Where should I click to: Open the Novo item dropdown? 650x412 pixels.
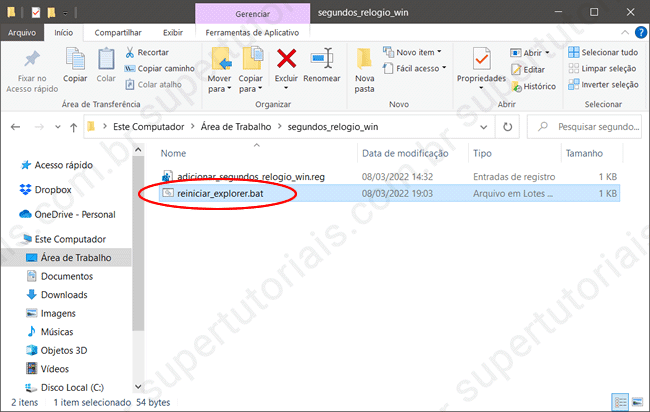[418, 52]
